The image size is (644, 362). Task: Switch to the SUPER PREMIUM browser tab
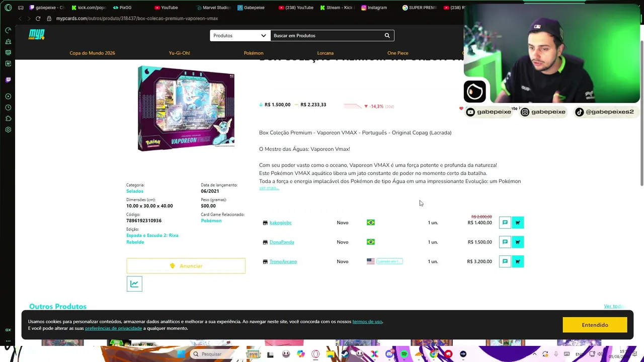[419, 8]
